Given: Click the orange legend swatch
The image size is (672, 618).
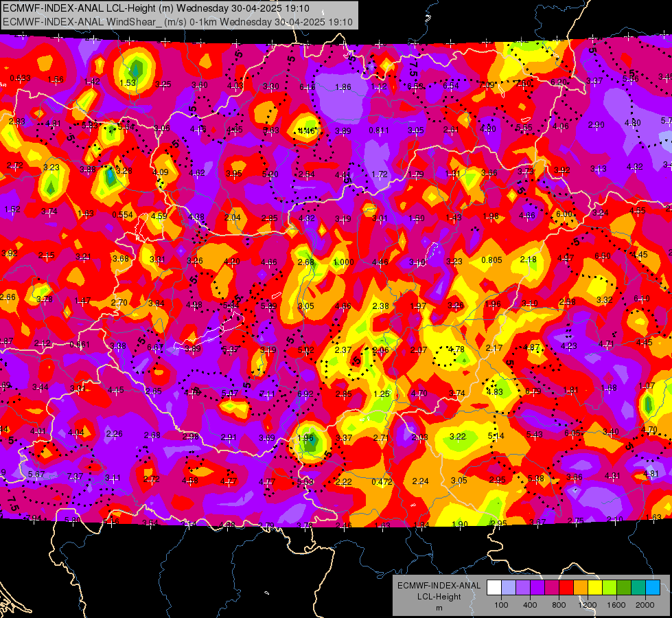Looking at the screenshot, I should (x=581, y=588).
